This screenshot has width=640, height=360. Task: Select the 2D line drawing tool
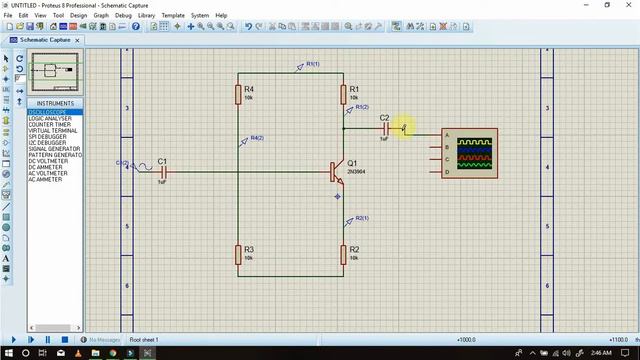click(x=6, y=207)
